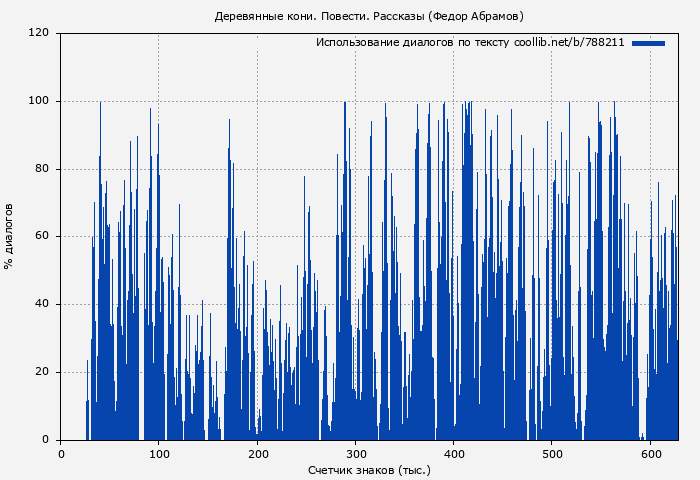Open the coollib.net/b/788211 link in legend
This screenshot has width=700, height=480.
[569, 43]
